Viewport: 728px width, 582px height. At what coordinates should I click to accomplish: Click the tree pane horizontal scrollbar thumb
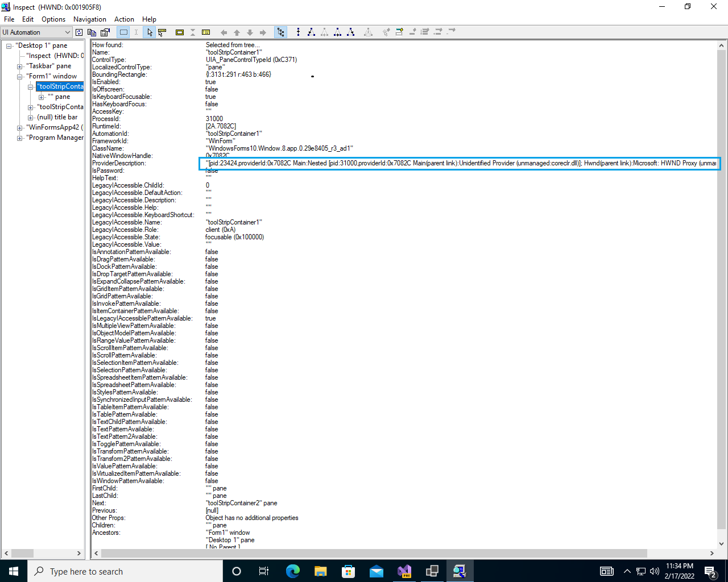coord(23,553)
